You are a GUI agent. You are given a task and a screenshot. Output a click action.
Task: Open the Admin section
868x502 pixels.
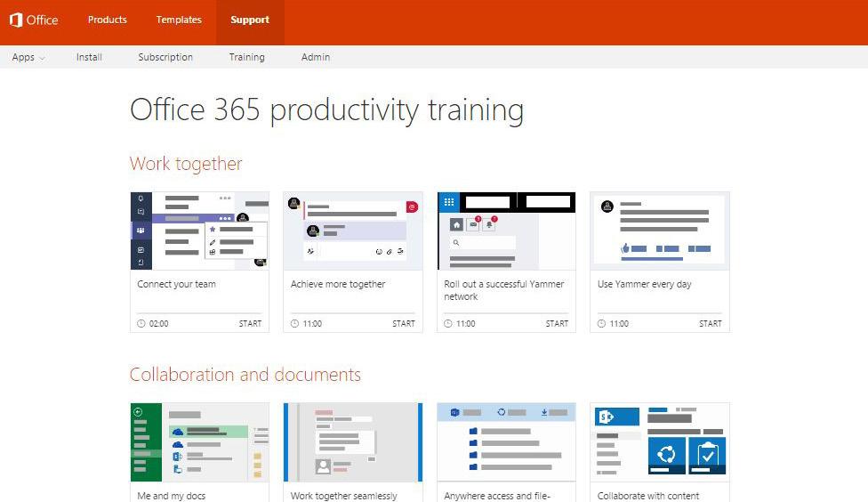316,57
